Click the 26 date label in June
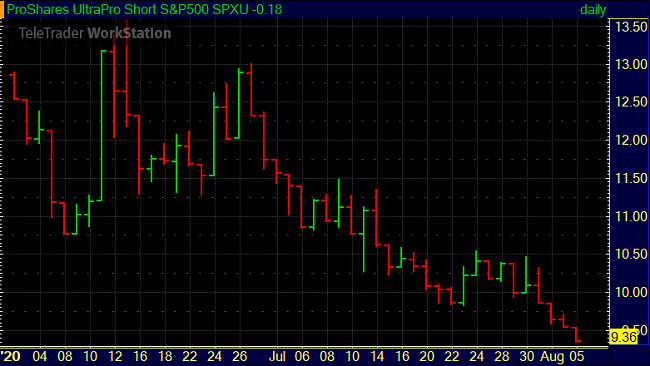Viewport: 650px width, 366px height. coord(240,356)
